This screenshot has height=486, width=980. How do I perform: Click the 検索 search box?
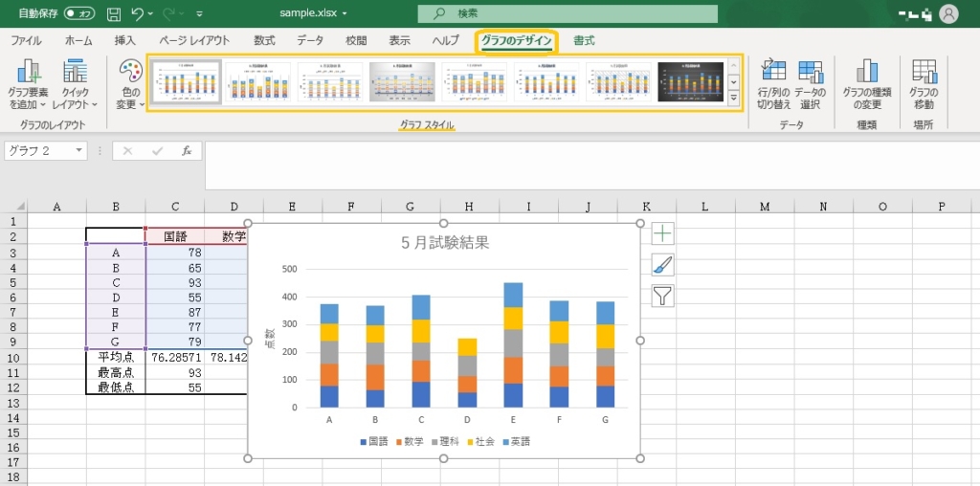tap(568, 14)
